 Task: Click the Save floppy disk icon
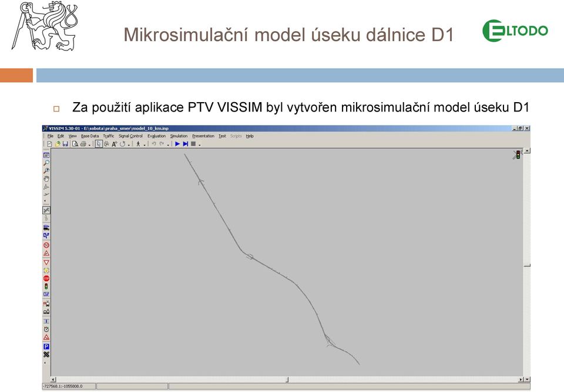coord(65,144)
